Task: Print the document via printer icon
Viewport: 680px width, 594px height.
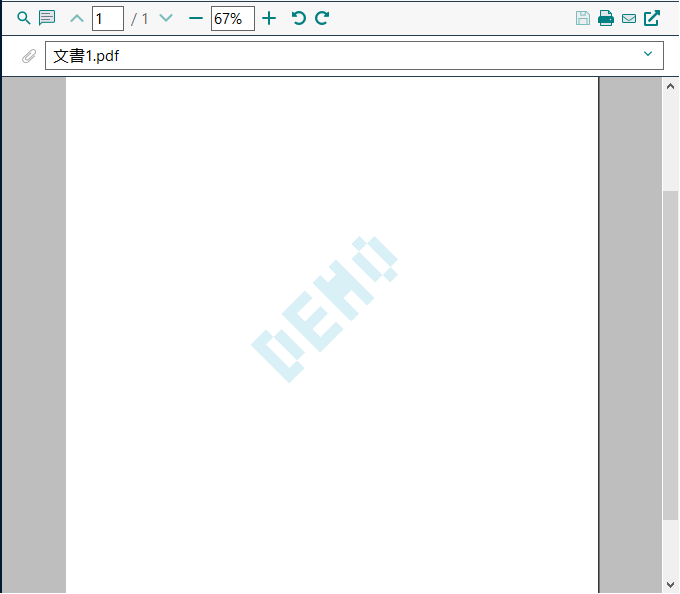Action: 606,18
